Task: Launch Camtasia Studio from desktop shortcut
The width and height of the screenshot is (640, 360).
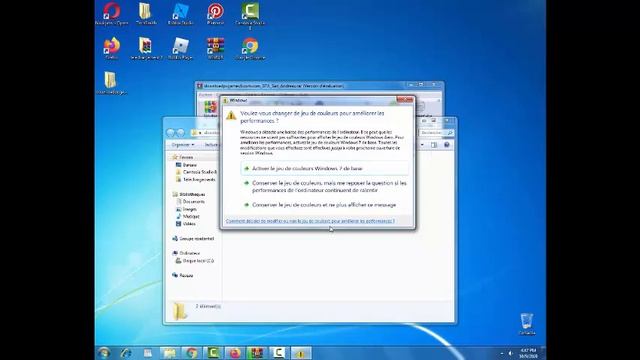Action: (x=250, y=16)
